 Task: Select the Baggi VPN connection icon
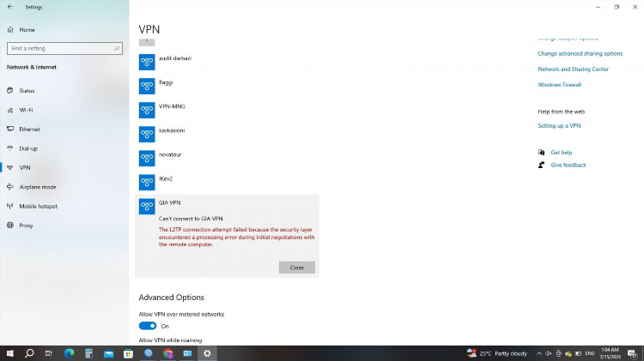pyautogui.click(x=147, y=86)
